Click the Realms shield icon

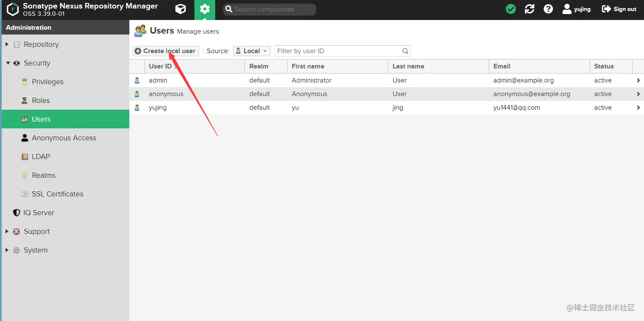click(x=25, y=175)
